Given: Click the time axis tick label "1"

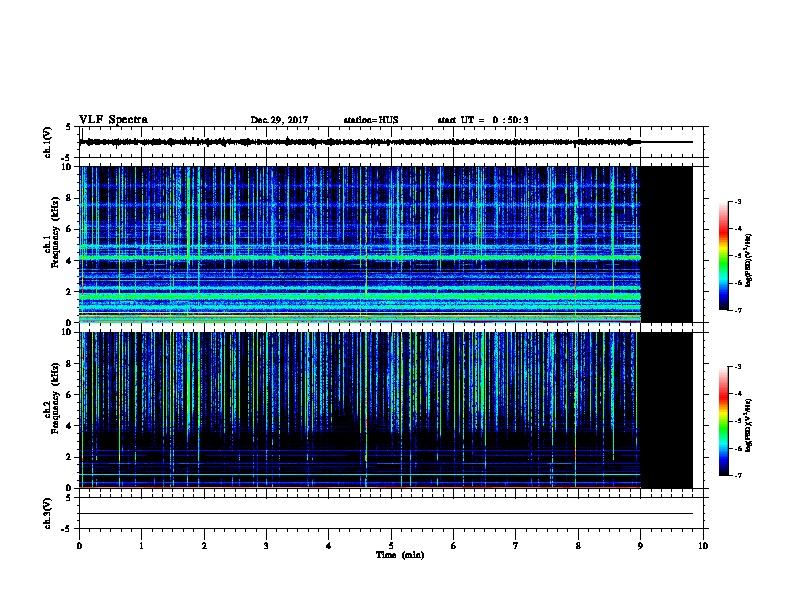Looking at the screenshot, I should tap(141, 546).
